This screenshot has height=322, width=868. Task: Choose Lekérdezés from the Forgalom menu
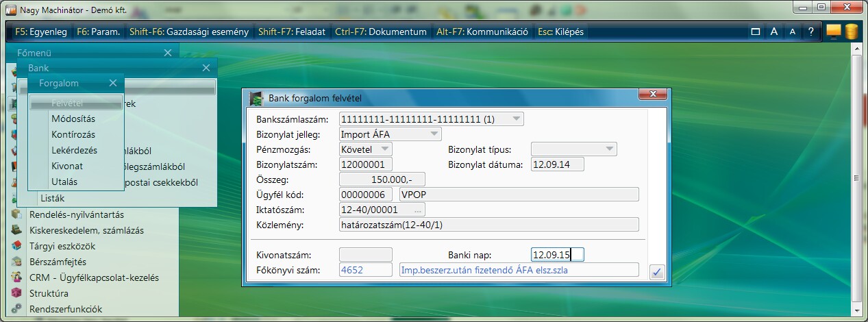74,150
